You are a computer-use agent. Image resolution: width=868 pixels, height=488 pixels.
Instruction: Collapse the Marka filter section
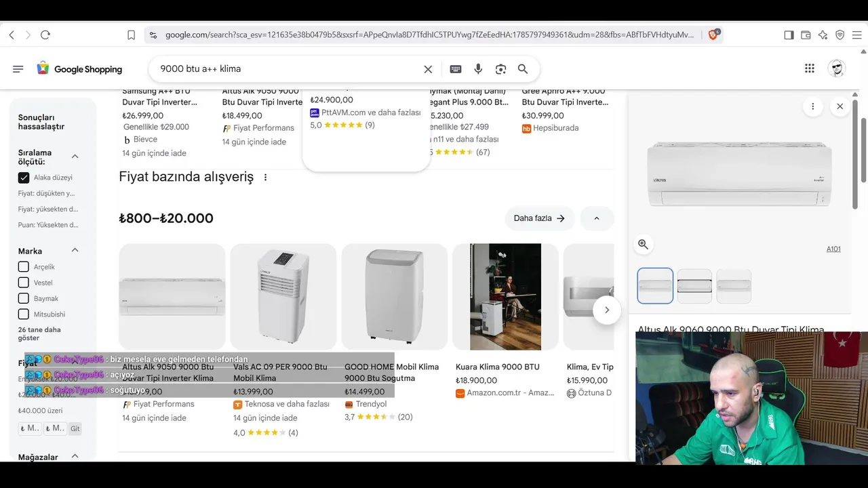75,250
